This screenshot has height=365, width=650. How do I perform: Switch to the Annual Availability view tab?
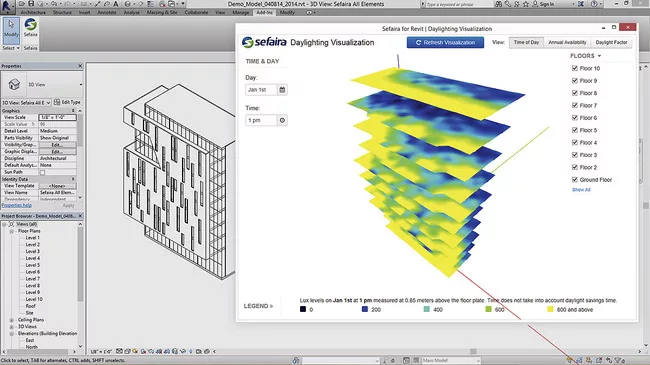[567, 42]
